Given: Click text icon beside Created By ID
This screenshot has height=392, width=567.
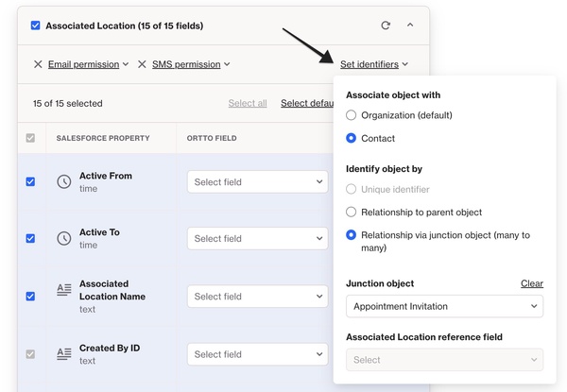Looking at the screenshot, I should [x=64, y=354].
